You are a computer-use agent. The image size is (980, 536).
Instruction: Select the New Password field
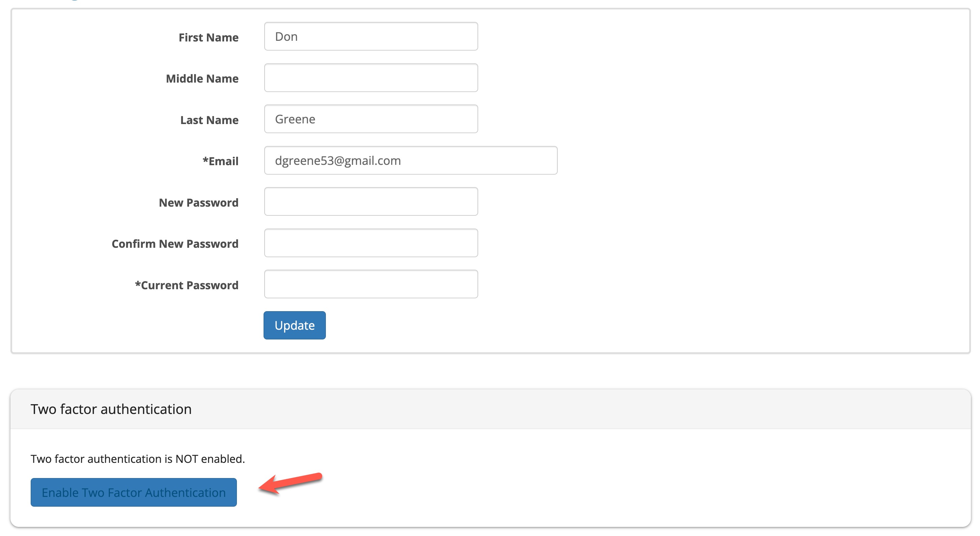click(371, 201)
